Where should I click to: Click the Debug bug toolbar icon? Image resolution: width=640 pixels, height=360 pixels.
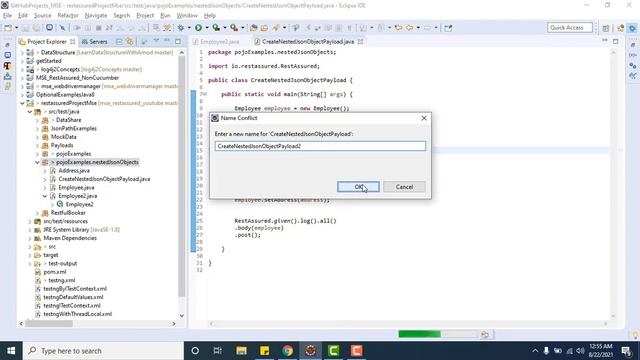(x=181, y=28)
